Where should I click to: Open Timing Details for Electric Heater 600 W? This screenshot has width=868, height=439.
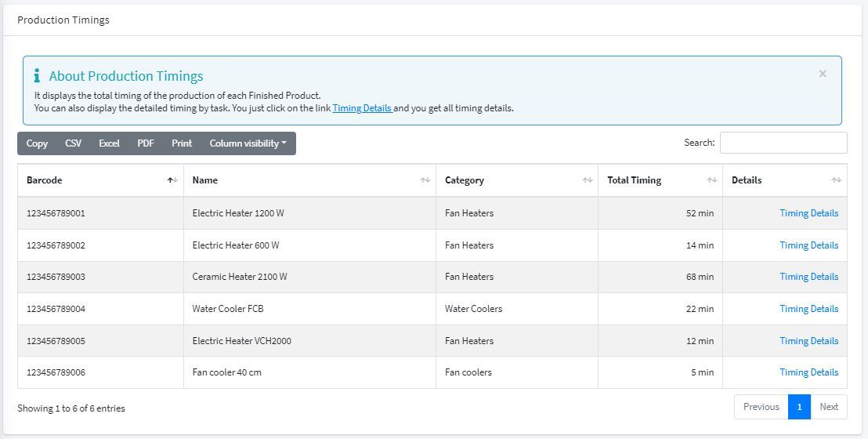coord(808,245)
